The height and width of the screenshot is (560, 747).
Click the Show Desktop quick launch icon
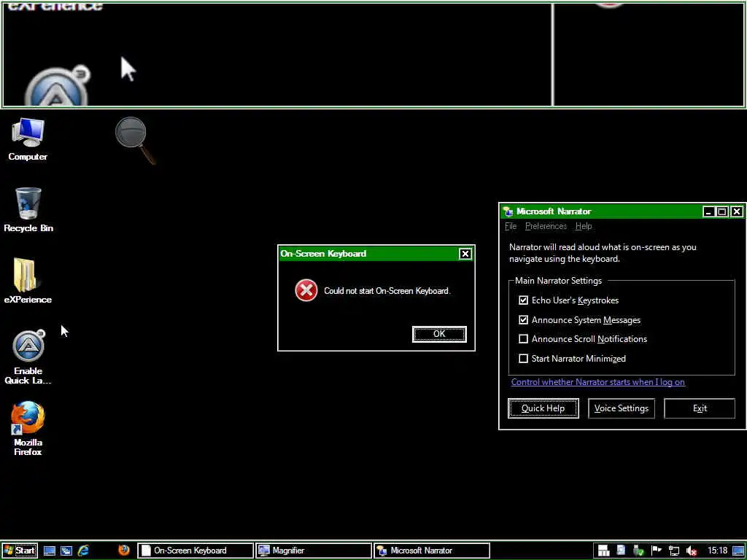click(x=50, y=551)
